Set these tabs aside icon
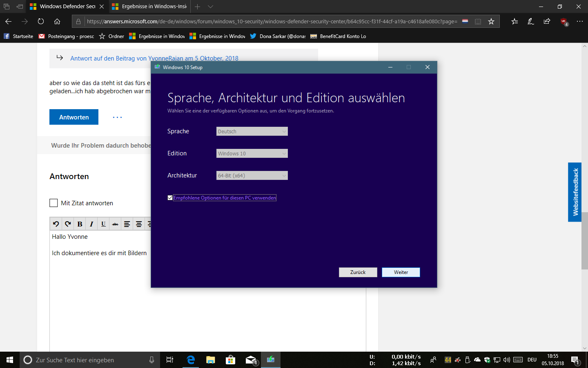Image resolution: width=588 pixels, height=368 pixels. [20, 7]
